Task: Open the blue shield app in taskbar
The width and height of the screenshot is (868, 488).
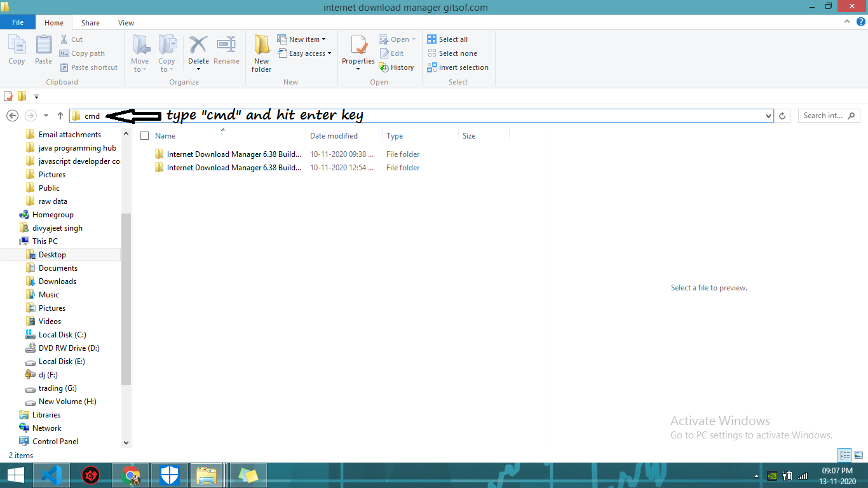Action: tap(170, 475)
